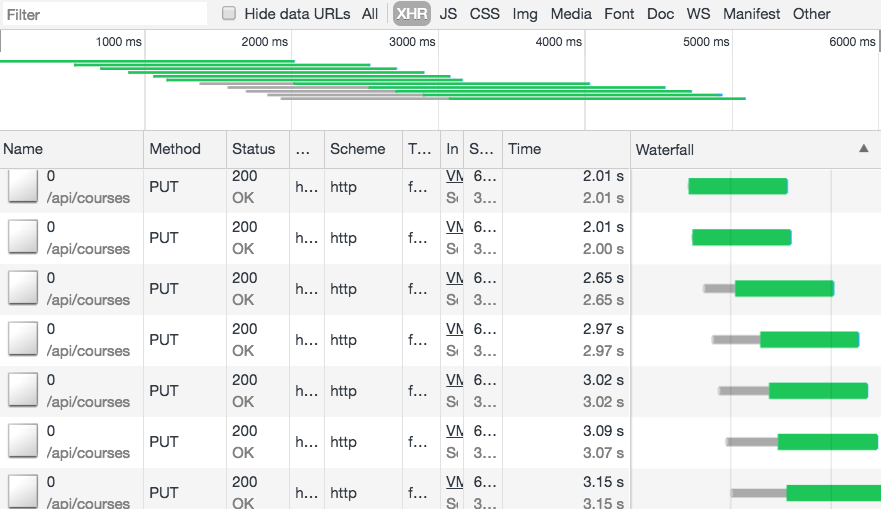Show all requests with the All filter
Viewport: 881px width, 509px height.
point(370,14)
